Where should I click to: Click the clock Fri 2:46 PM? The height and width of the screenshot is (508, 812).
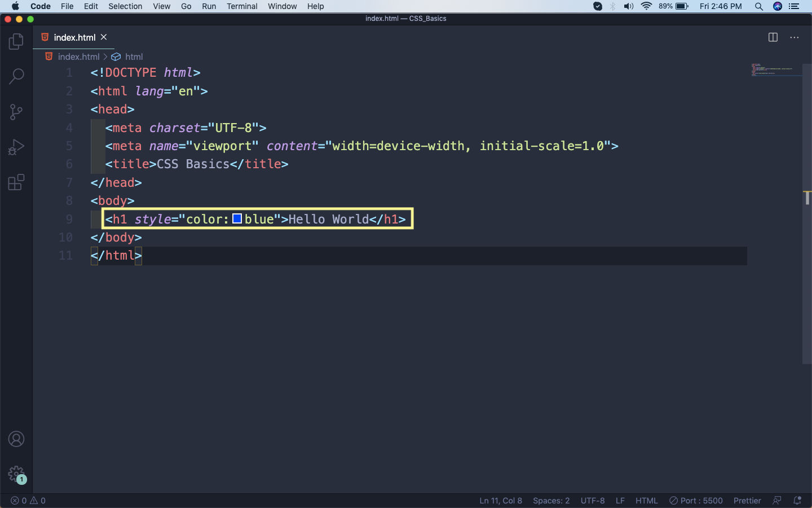coord(721,6)
